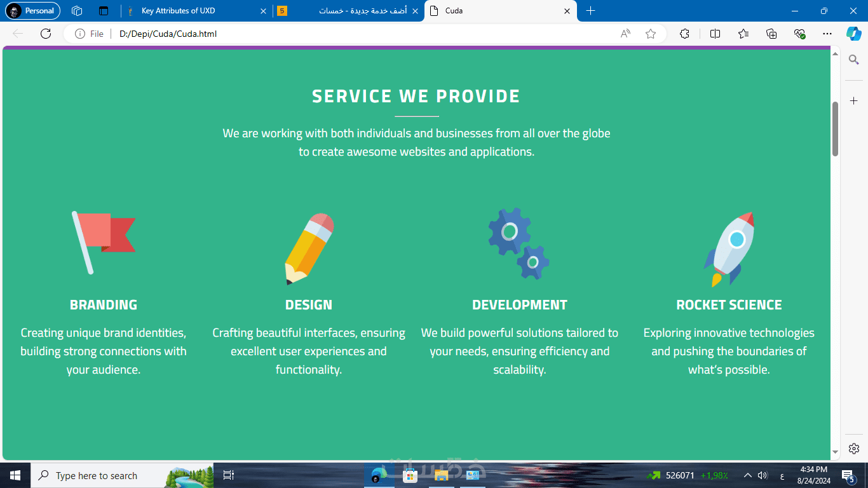Switch to the Arabic خمسات tab
The width and height of the screenshot is (868, 488).
[348, 11]
